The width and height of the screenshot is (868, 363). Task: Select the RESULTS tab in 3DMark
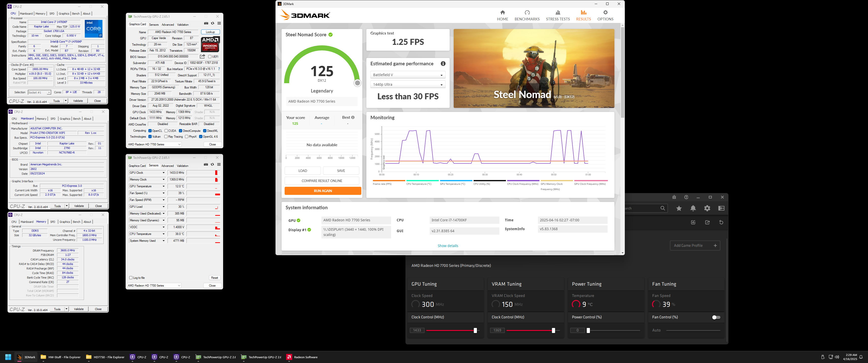(x=583, y=15)
